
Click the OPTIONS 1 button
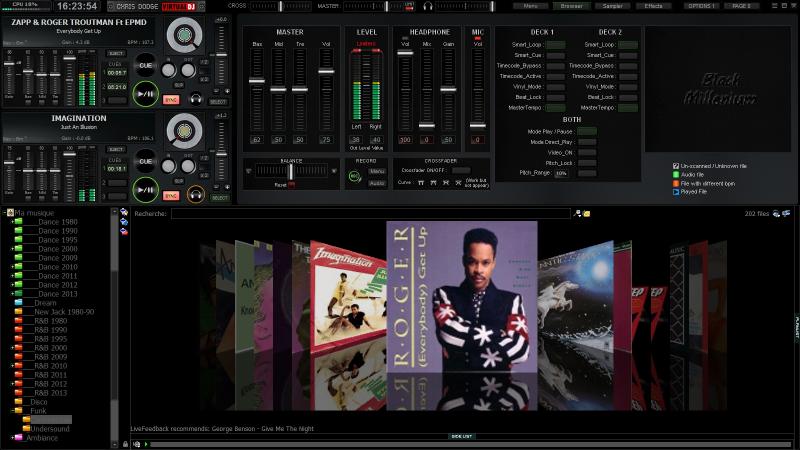701,6
